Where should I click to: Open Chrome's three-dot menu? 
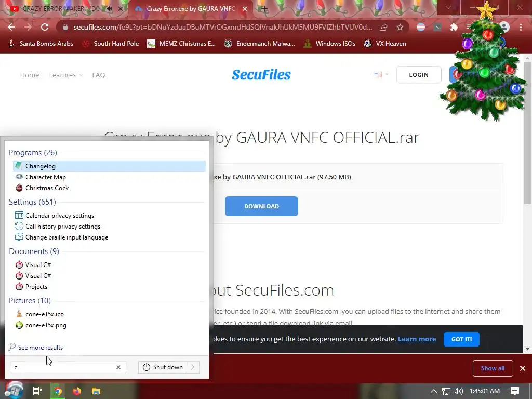pos(521,27)
